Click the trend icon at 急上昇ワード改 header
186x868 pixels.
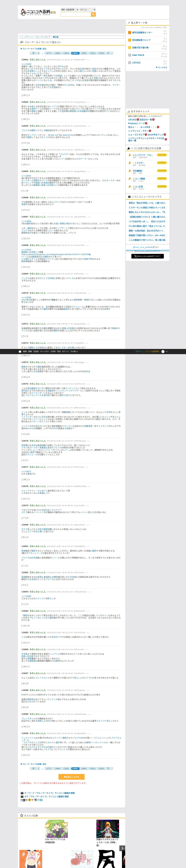coord(129,23)
